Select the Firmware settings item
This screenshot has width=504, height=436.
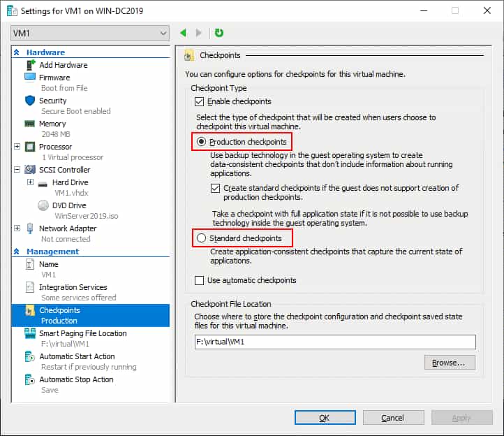pyautogui.click(x=54, y=78)
